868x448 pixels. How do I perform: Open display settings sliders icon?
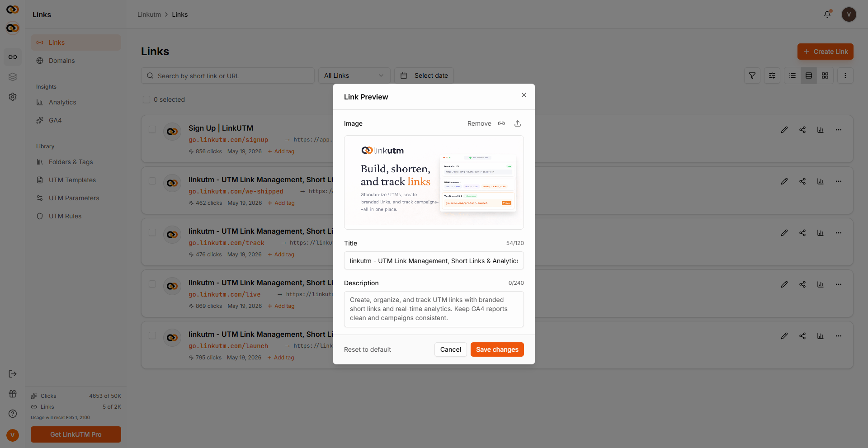[772, 75]
